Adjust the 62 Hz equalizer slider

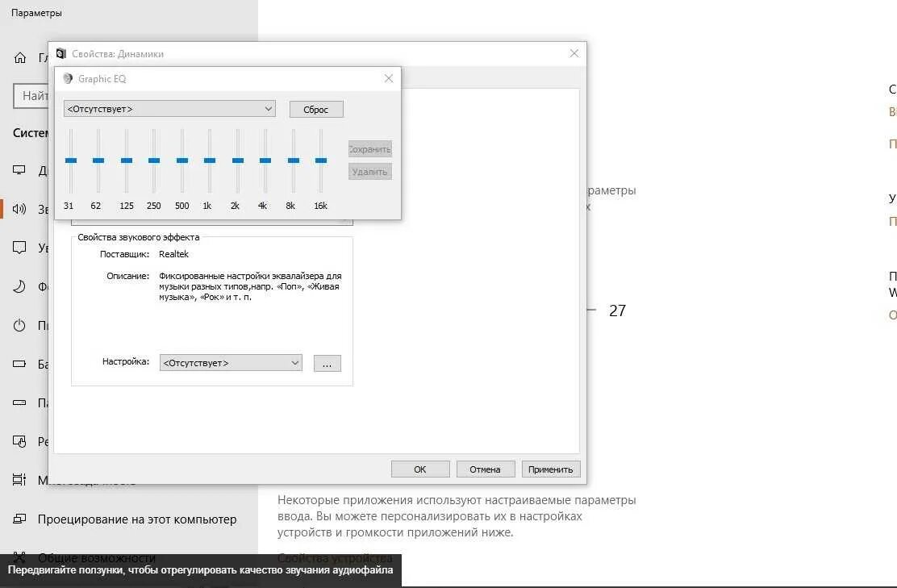click(98, 161)
